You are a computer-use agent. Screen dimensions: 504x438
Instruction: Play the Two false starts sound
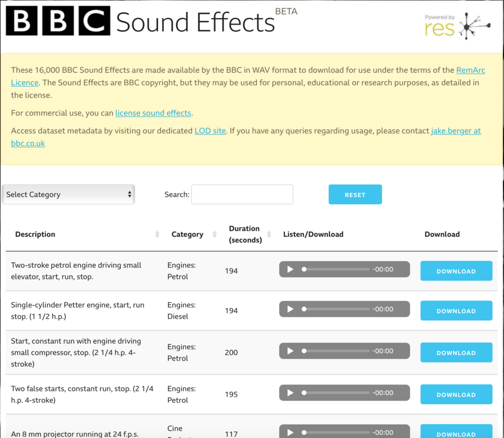coord(290,393)
